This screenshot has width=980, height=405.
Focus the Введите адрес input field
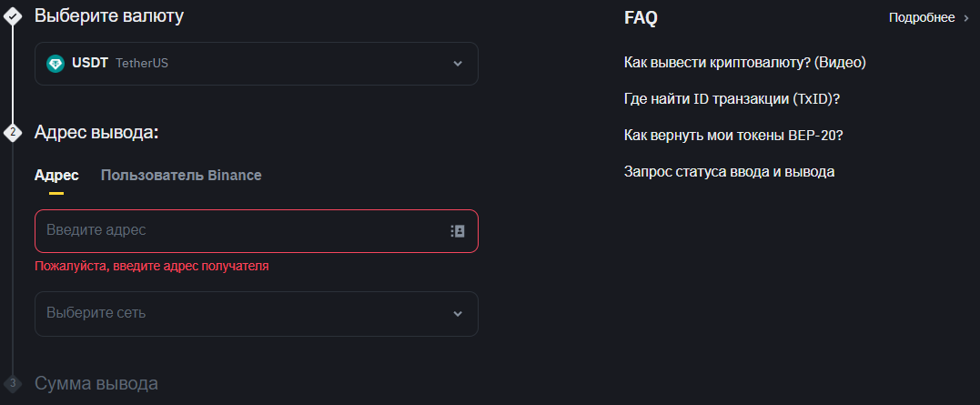[240, 230]
